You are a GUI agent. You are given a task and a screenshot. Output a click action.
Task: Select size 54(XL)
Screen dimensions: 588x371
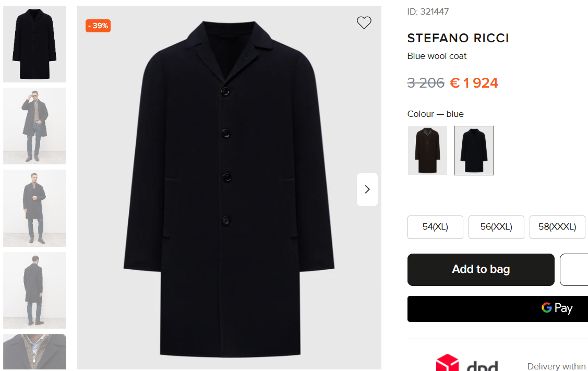[435, 227]
